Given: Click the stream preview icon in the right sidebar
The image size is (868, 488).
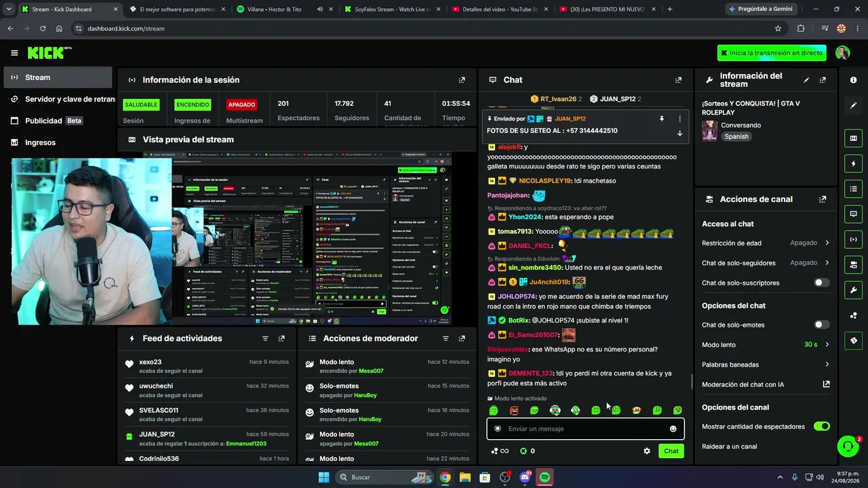Looking at the screenshot, I should (853, 138).
